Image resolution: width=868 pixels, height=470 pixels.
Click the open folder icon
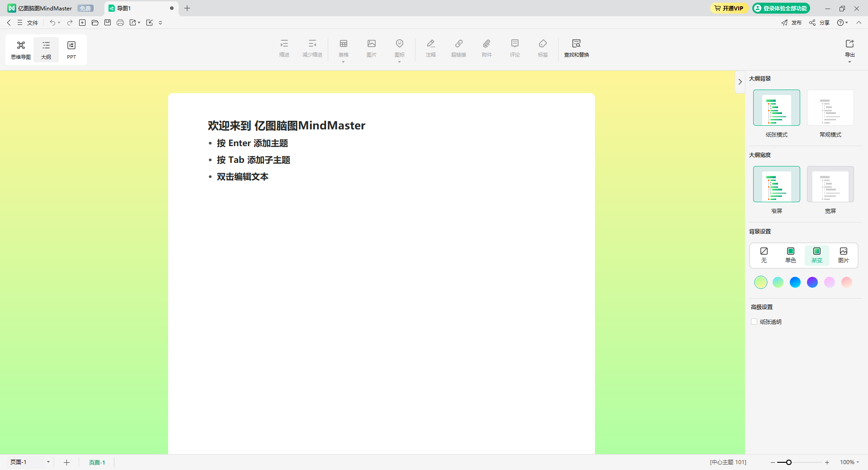click(x=95, y=23)
